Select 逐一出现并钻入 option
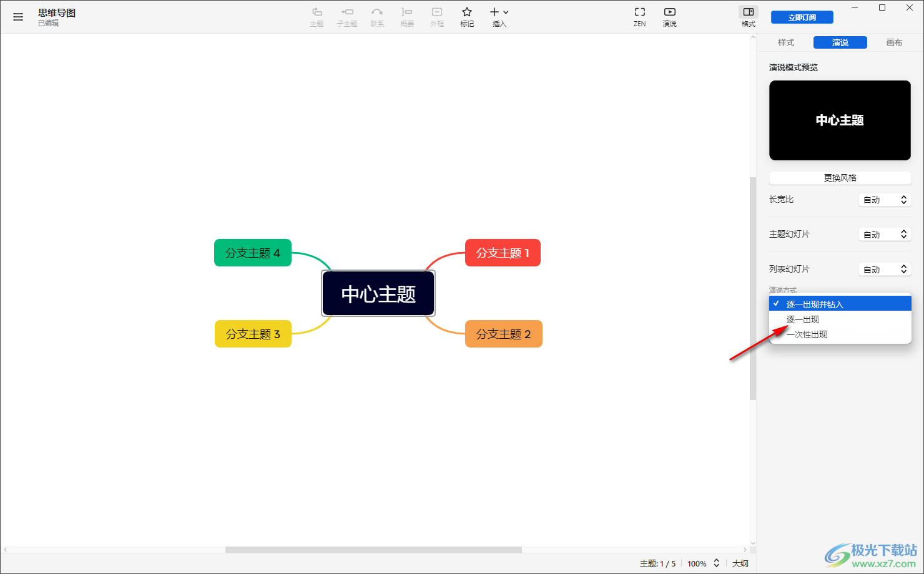Image resolution: width=924 pixels, height=574 pixels. tap(840, 304)
